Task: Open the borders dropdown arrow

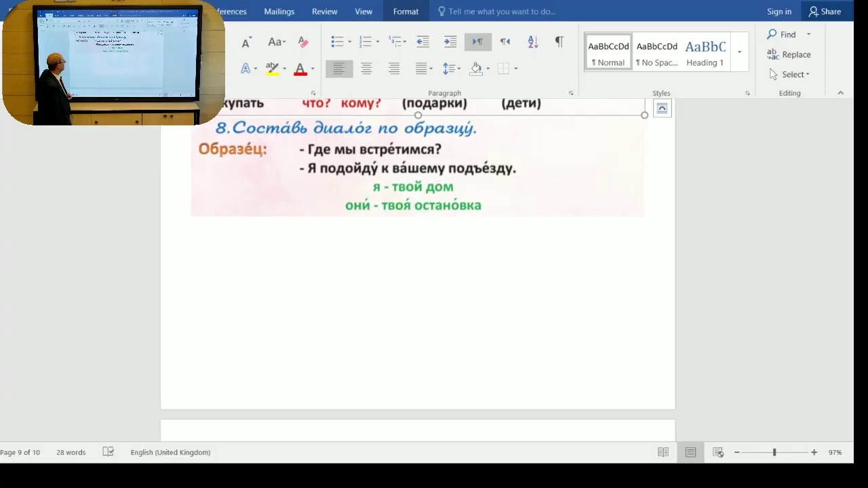Action: pyautogui.click(x=515, y=69)
